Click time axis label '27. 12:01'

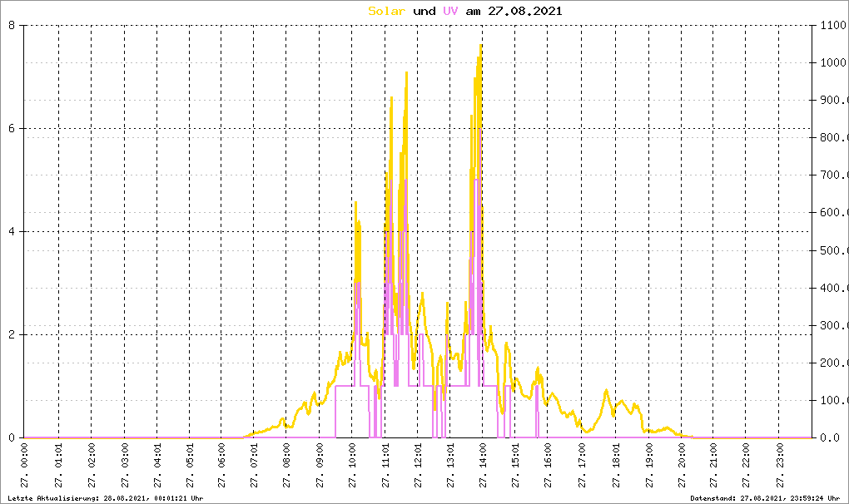[418, 466]
